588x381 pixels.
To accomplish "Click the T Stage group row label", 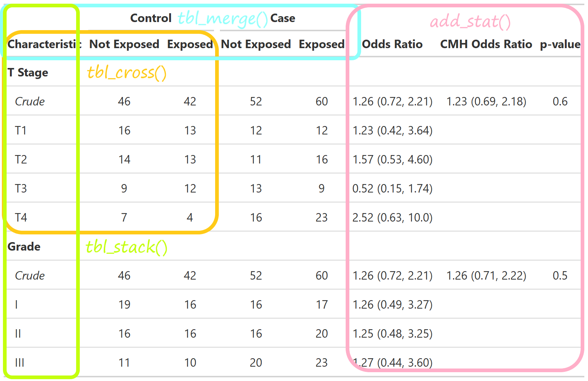I will 28,72.
